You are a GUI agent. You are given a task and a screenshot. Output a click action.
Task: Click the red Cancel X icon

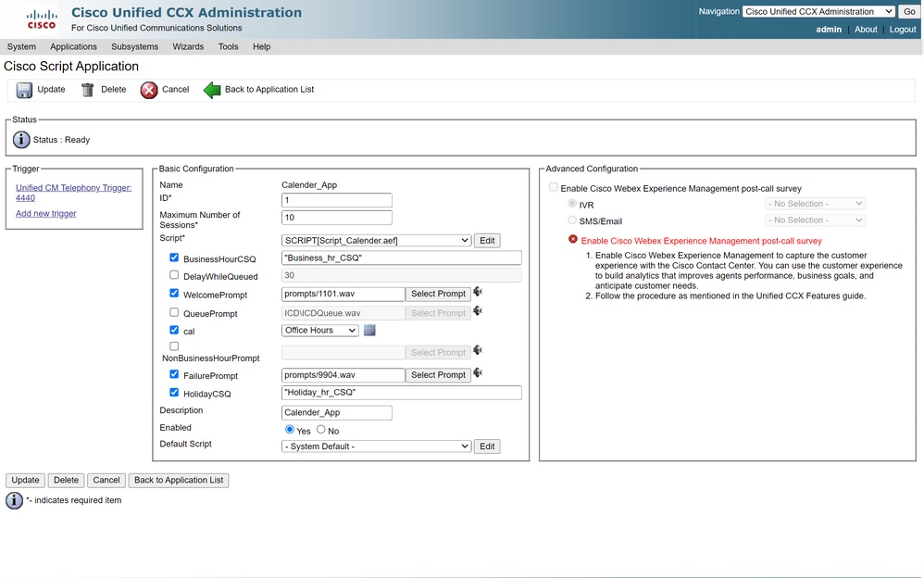tap(149, 90)
